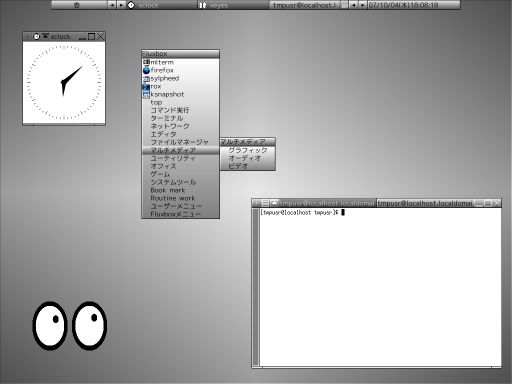Select グラフィック in the マルチメディア submenu
The height and width of the screenshot is (384, 512).
tap(247, 150)
